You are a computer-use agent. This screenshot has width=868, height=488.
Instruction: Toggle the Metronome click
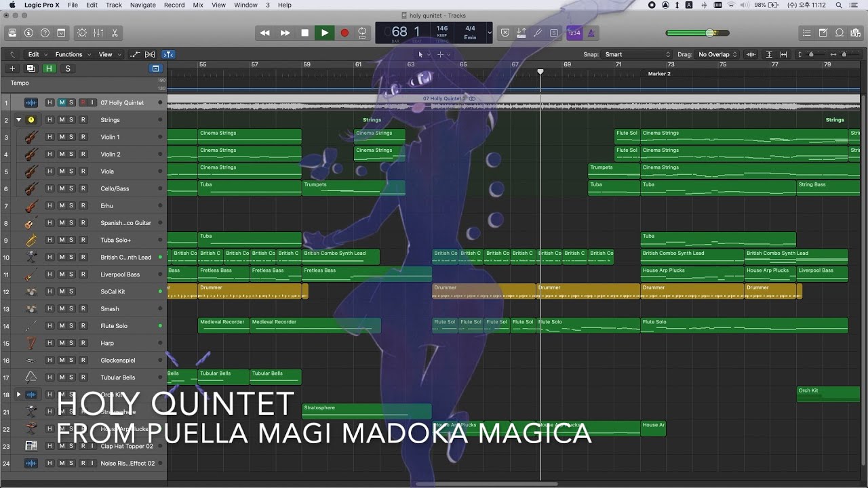click(x=591, y=33)
